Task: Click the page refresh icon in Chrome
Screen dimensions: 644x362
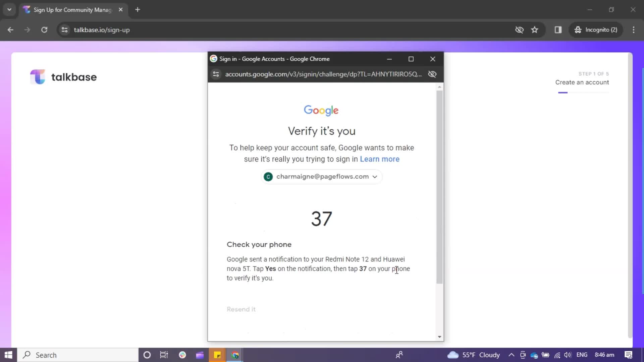Action: click(44, 29)
